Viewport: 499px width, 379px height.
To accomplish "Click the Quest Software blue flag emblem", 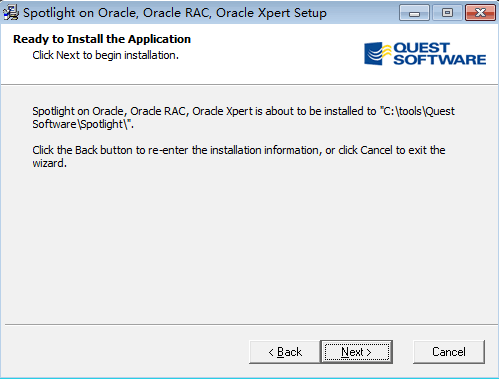I will point(377,54).
